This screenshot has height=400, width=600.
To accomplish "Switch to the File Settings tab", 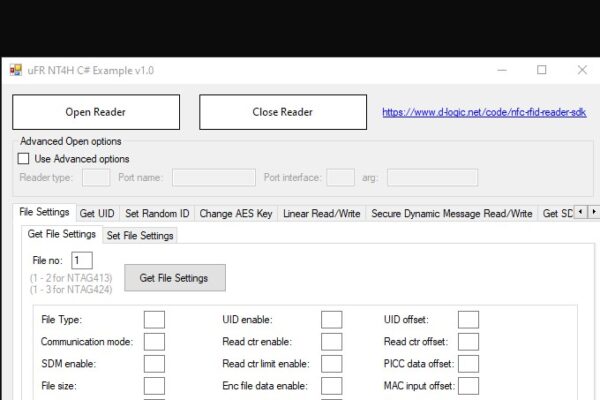I will pyautogui.click(x=44, y=212).
